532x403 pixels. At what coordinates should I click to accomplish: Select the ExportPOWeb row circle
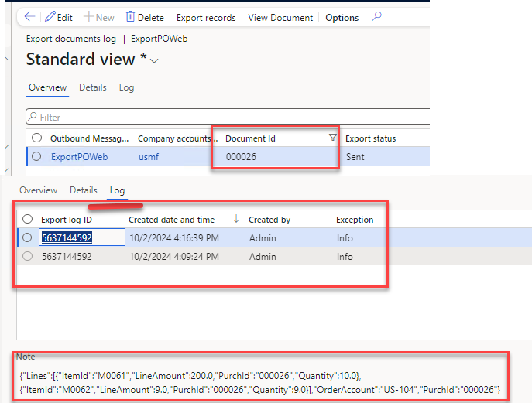36,156
